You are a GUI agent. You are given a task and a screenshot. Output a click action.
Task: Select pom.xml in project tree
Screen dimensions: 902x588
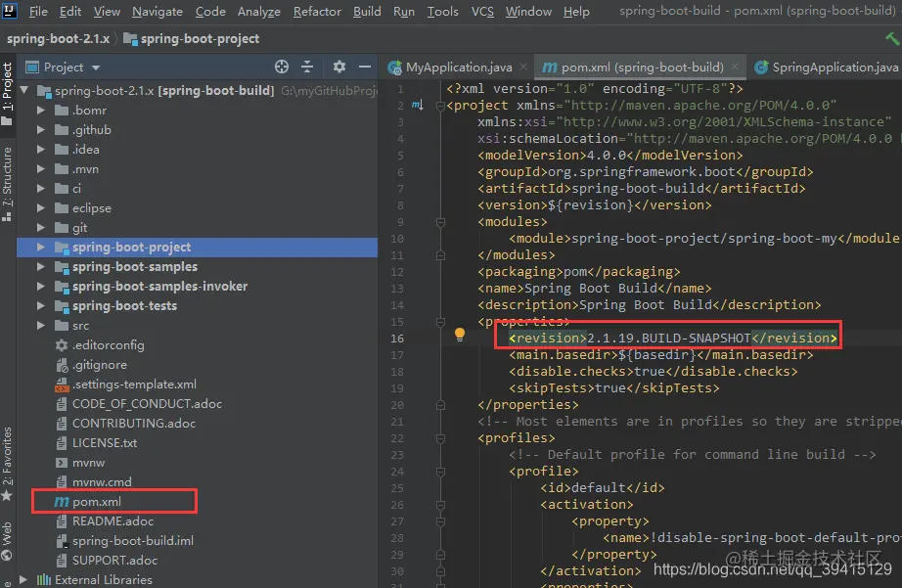97,502
